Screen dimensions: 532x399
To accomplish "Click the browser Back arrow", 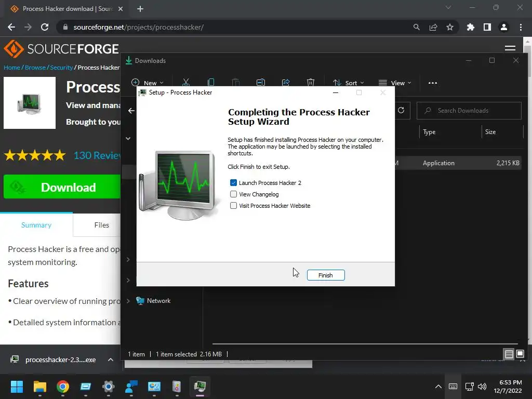I will tap(11, 27).
